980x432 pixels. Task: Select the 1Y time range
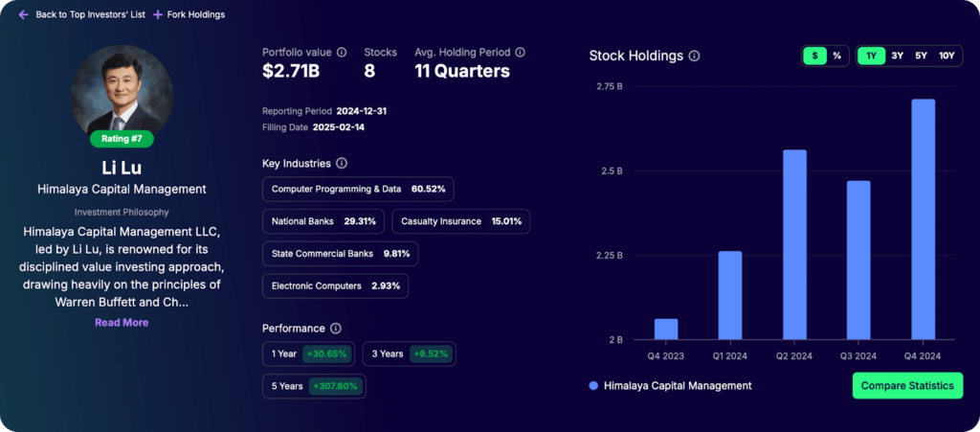point(871,56)
